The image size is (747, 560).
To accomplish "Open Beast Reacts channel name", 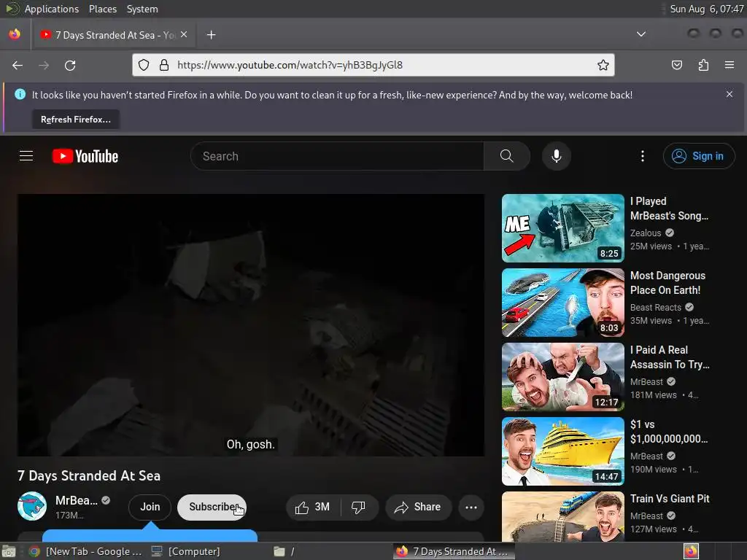I will coord(656,307).
